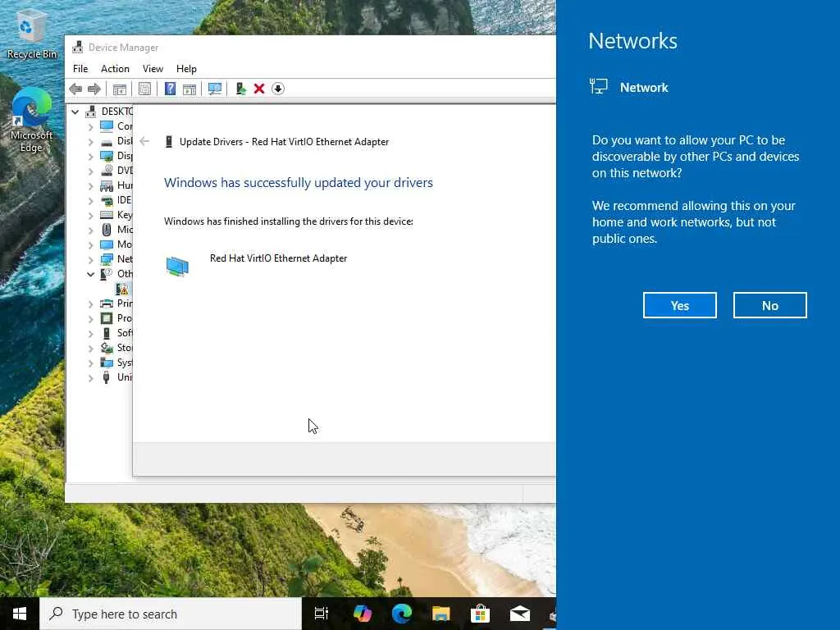
Task: Click the back arrow in Update Drivers dialog
Action: [144, 141]
